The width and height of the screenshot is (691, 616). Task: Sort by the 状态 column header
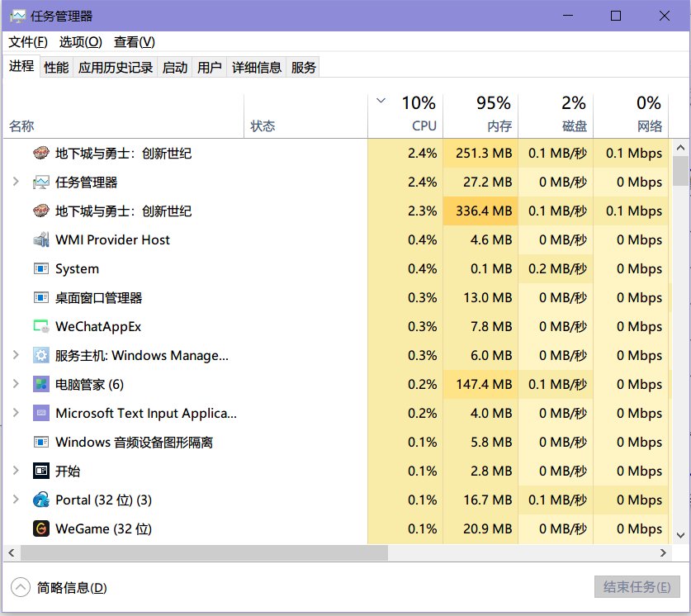[305, 116]
